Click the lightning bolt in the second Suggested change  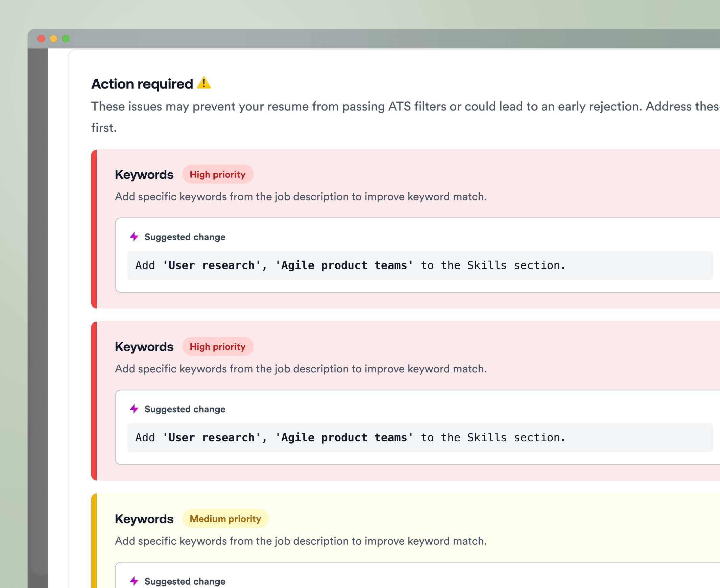coord(134,409)
